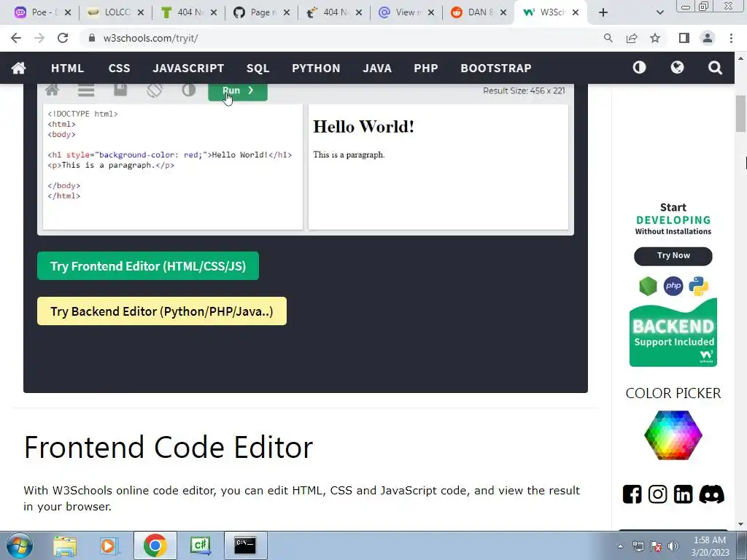This screenshot has height=560, width=747.
Task: Open W3Schools Facebook page icon
Action: coord(632,494)
